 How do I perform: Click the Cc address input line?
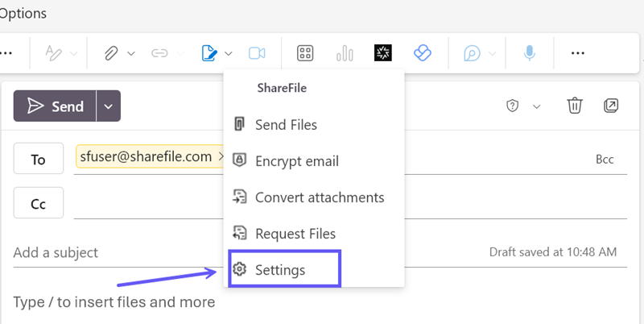click(x=350, y=203)
